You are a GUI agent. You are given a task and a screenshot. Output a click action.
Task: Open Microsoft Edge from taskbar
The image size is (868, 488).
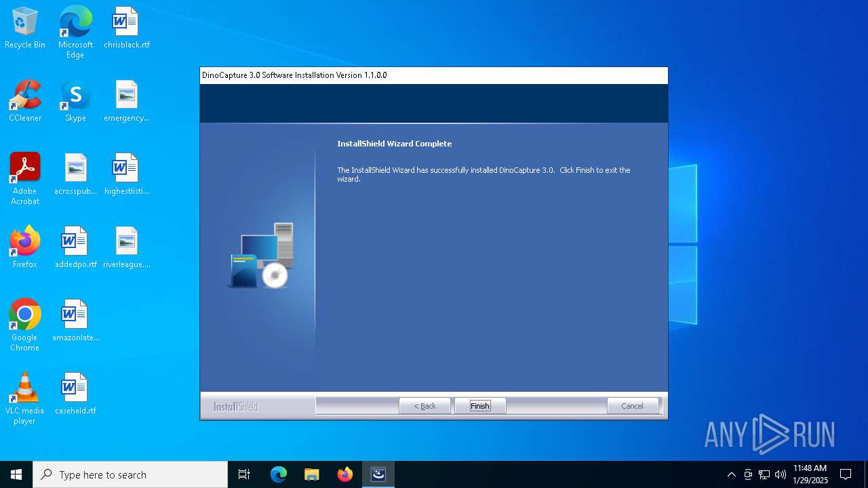pyautogui.click(x=279, y=474)
